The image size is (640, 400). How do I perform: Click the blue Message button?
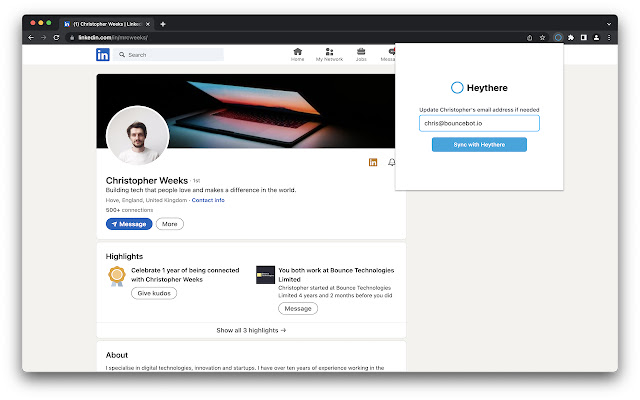(x=129, y=224)
